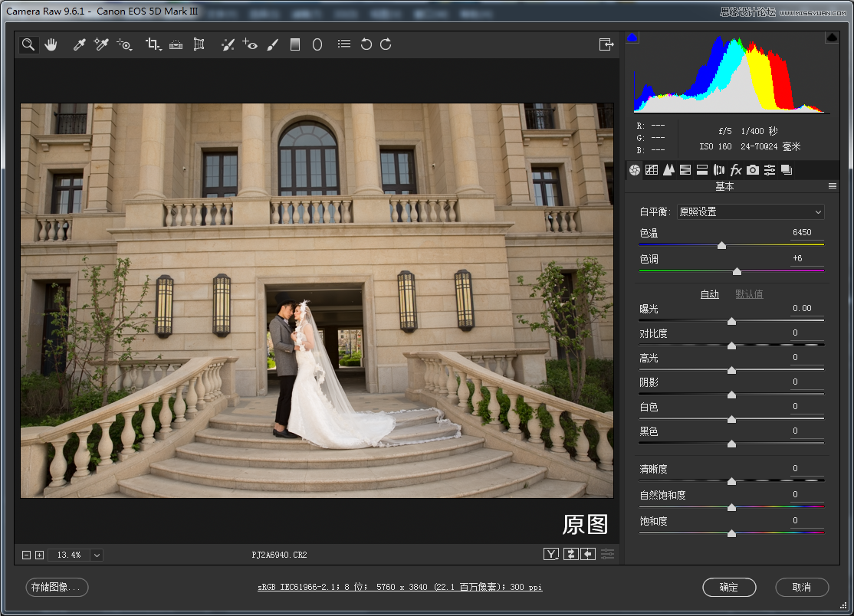The height and width of the screenshot is (616, 854).
Task: Choose the Straighten tool
Action: (x=176, y=44)
